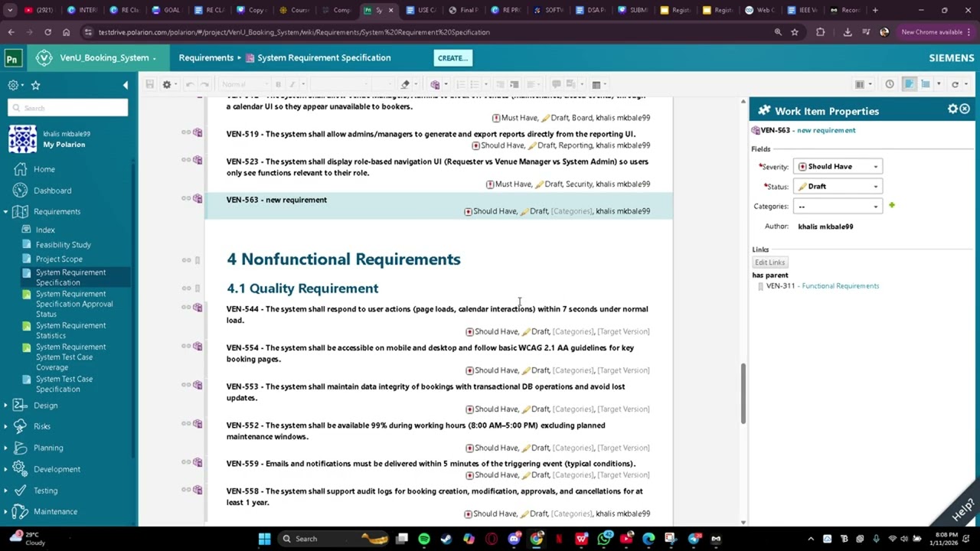Collapse the left navigation sidebar arrow
Screen dimensions: 980x551
[126, 85]
